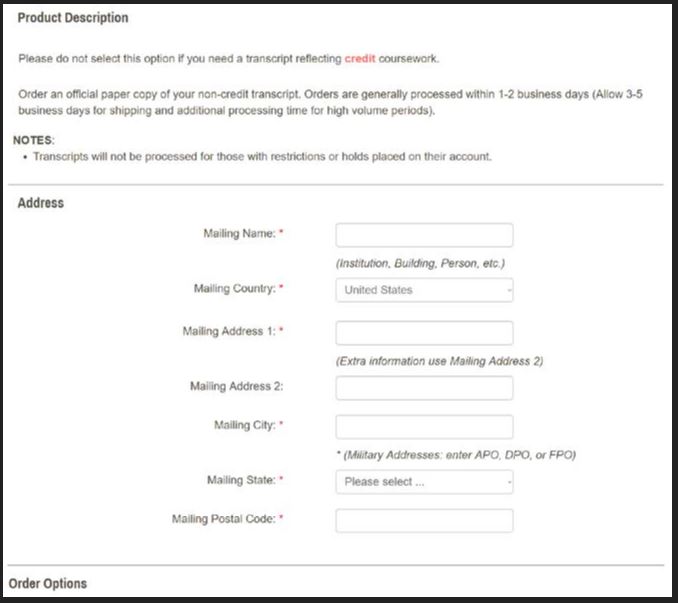Screen dimensions: 678x603
Task: Click the red 'credit' word
Action: 360,59
